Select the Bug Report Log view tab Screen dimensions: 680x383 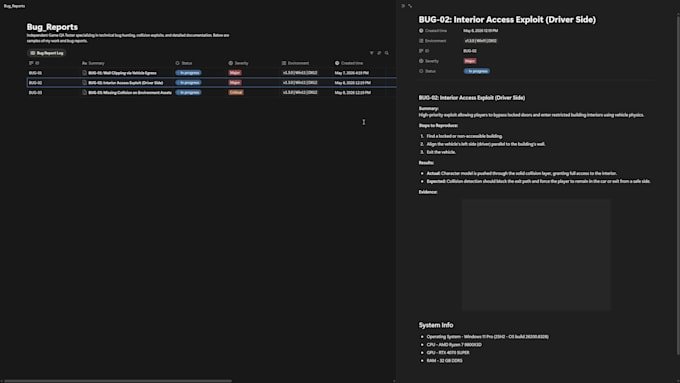click(x=47, y=53)
